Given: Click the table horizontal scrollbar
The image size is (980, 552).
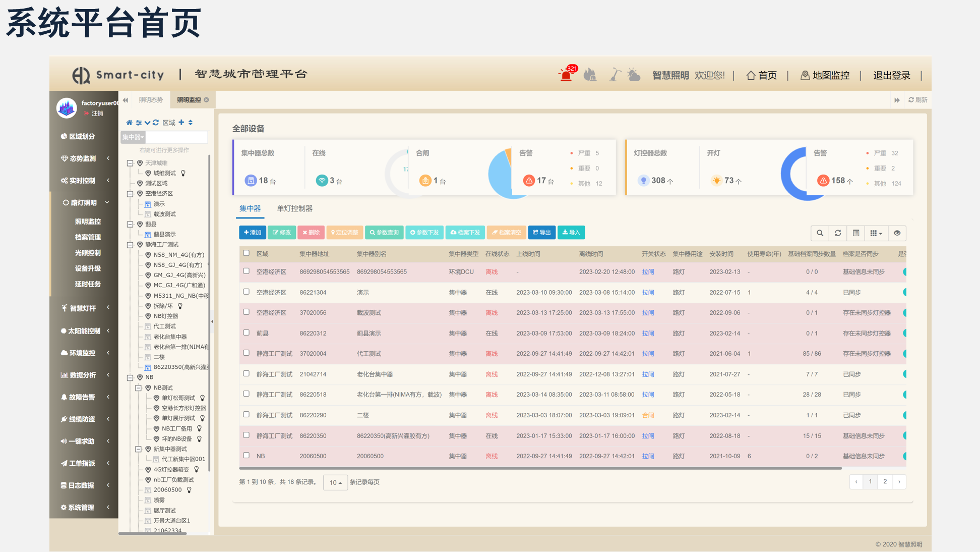Looking at the screenshot, I should click(540, 468).
